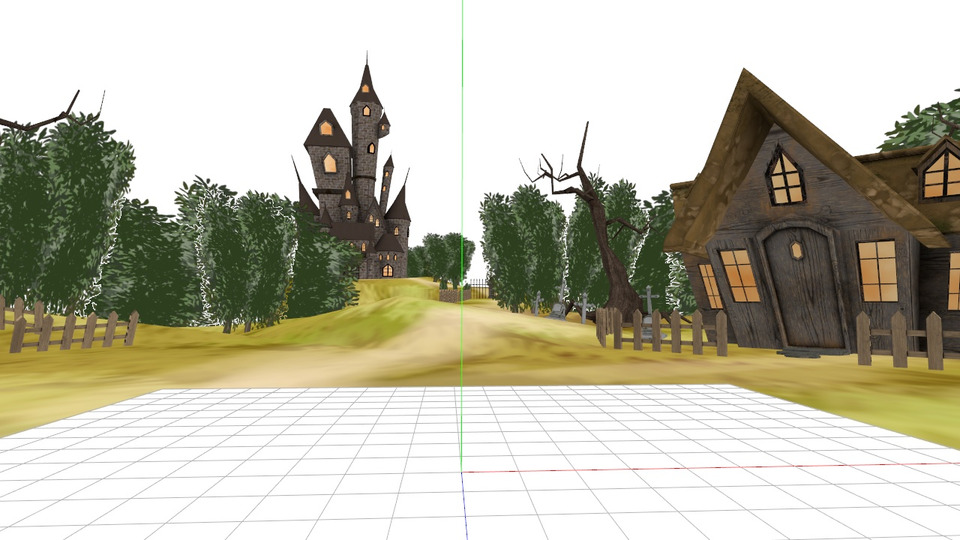Select the dormer window at cottage's right edge

941,174
